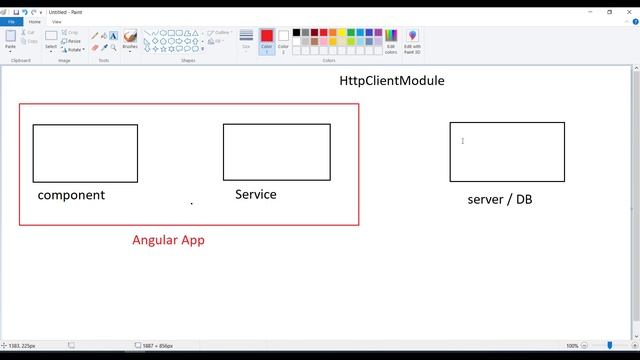640x360 pixels.
Task: Click the HttpClientModule text on canvas
Action: tap(392, 81)
